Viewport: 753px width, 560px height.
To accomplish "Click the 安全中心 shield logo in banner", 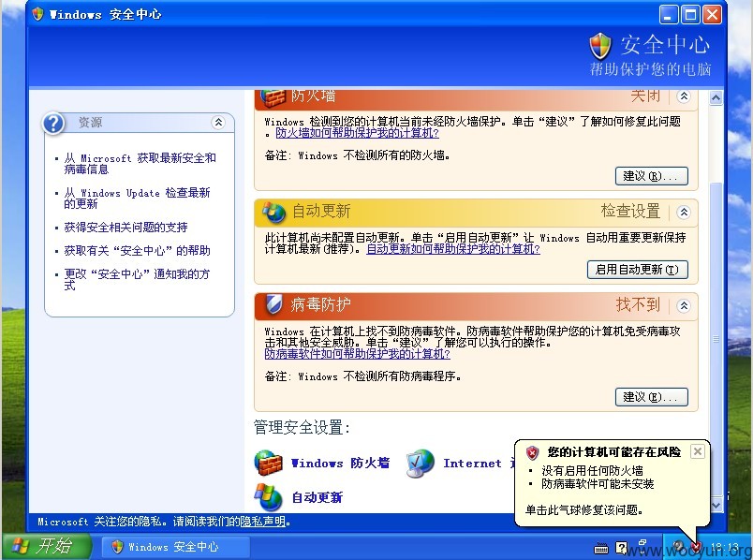I will [600, 47].
